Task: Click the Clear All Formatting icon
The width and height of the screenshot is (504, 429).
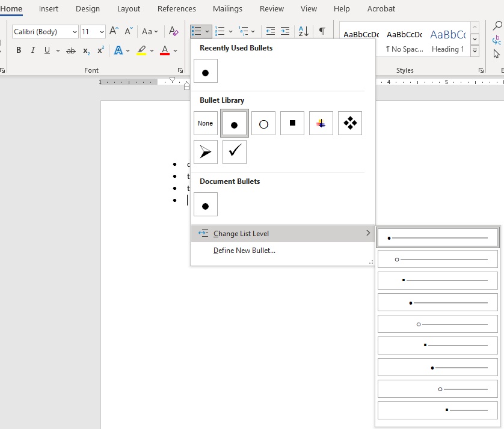Action: point(173,31)
